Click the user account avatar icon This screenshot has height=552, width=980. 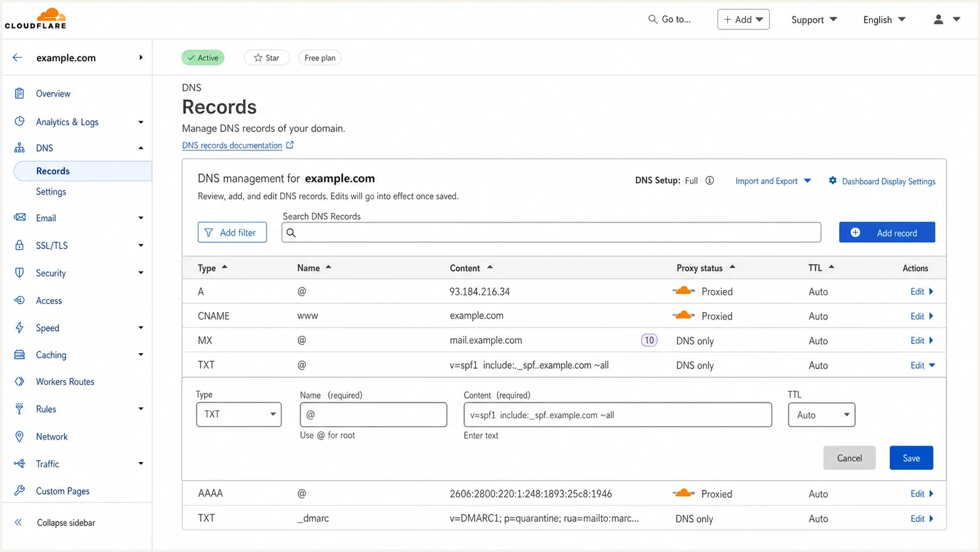938,19
